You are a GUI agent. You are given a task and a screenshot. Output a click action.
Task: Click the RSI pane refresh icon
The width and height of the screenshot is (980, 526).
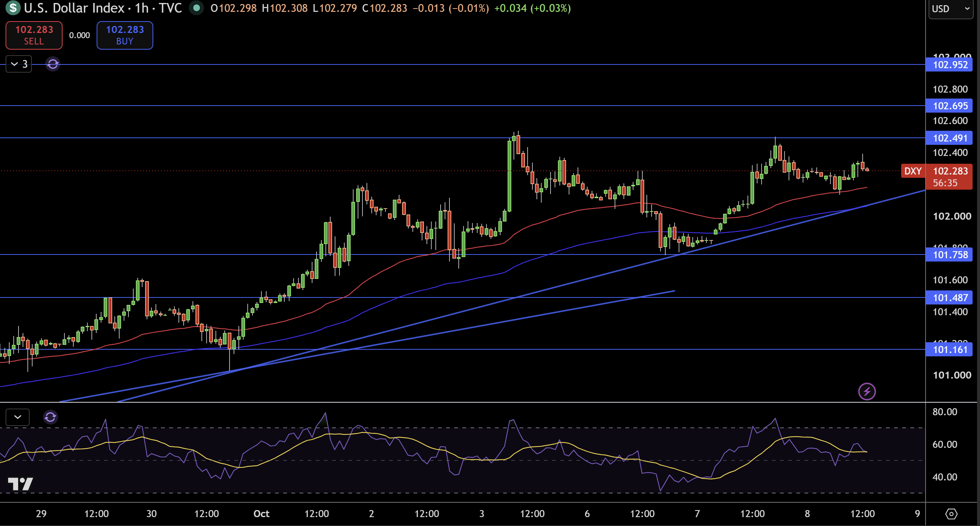tap(50, 417)
